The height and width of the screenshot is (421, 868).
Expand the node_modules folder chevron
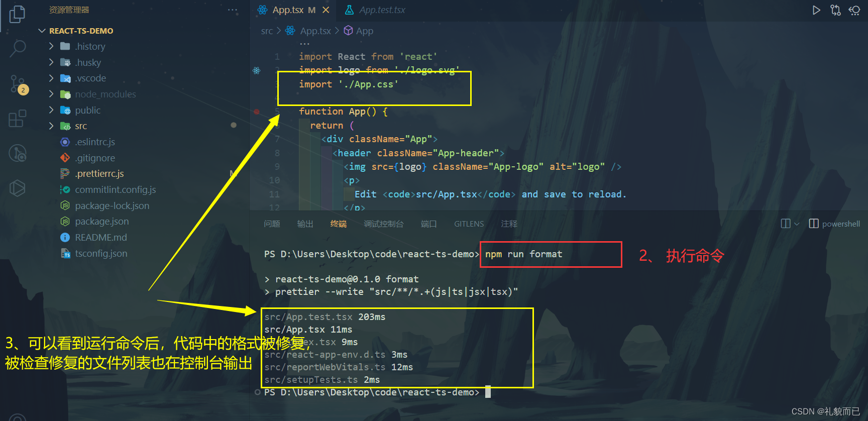click(51, 94)
